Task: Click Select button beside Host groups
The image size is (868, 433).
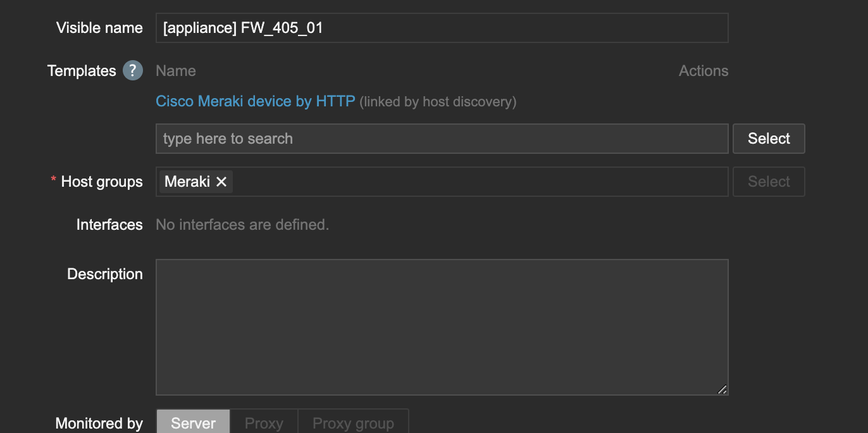Action: click(x=768, y=182)
